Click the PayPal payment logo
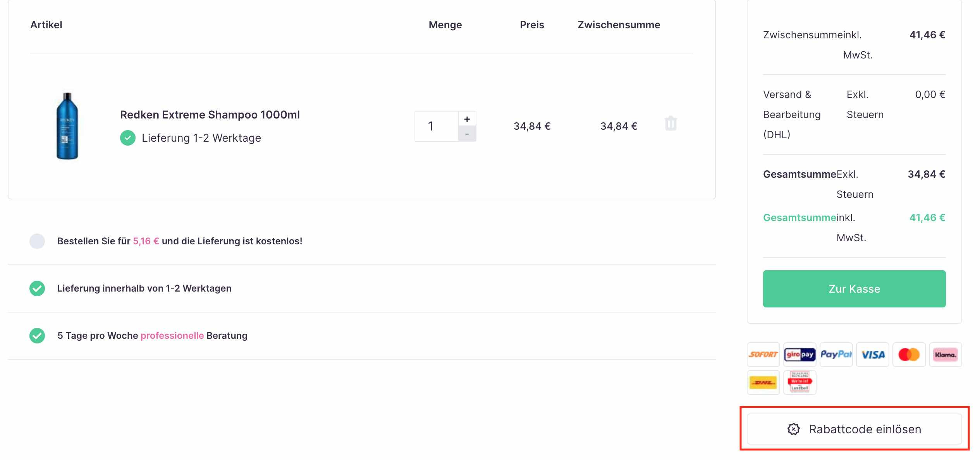980x460 pixels. tap(836, 354)
